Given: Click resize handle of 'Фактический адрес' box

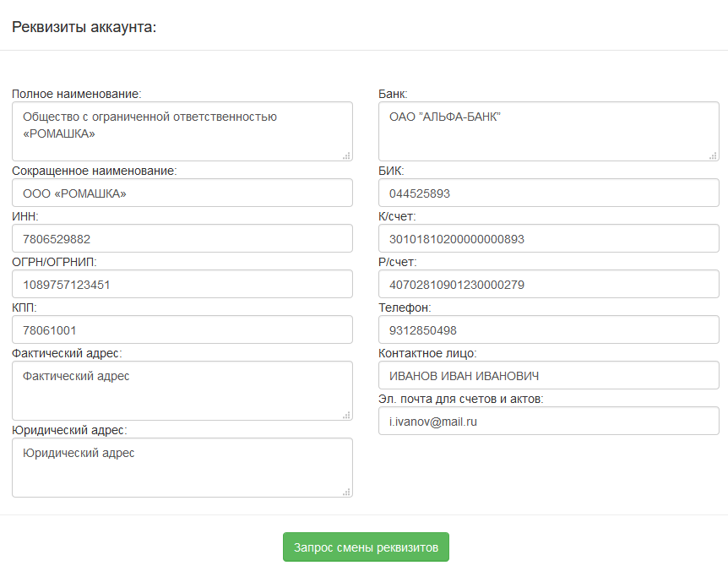Looking at the screenshot, I should [347, 415].
